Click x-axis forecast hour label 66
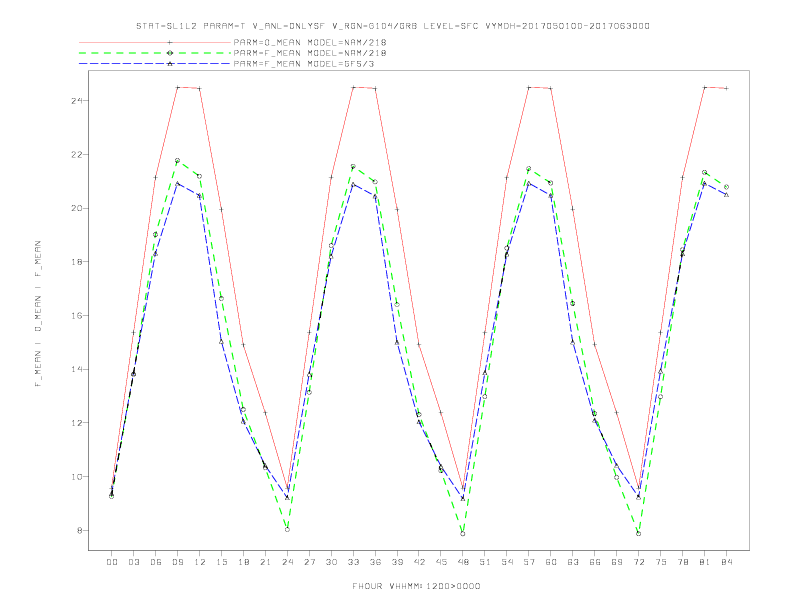Viewport: 792px width, 612px height. tap(595, 562)
